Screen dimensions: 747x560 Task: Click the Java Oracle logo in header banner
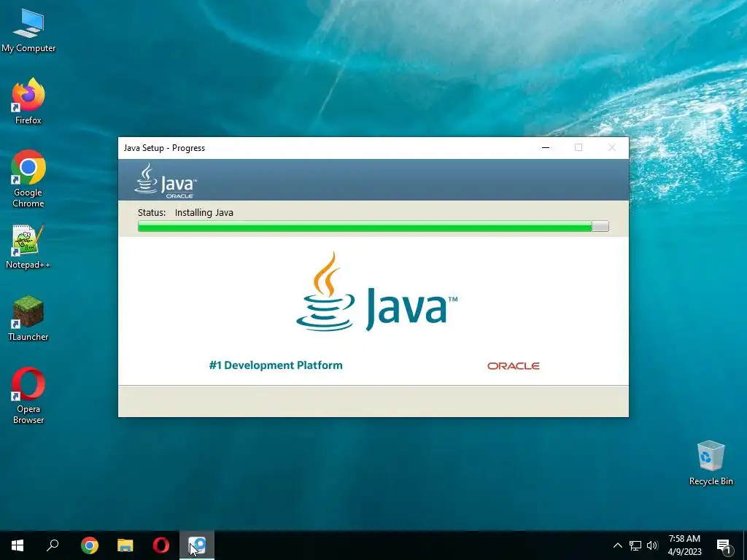166,181
